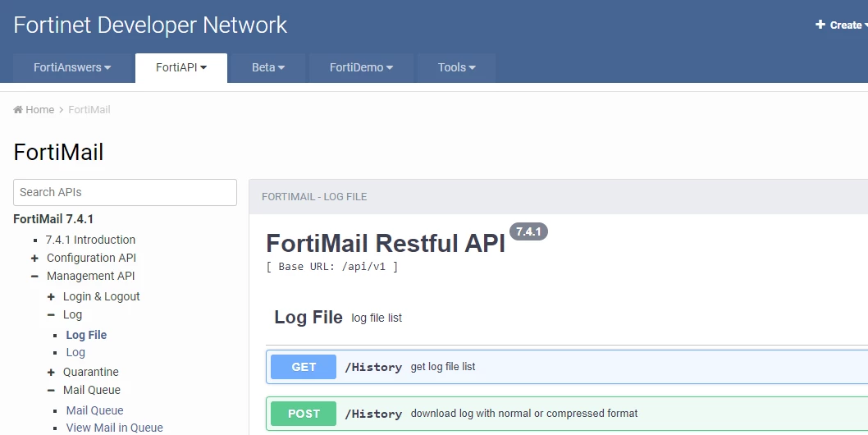This screenshot has height=435, width=868.
Task: Click the Base URL /api/v1 text
Action: [x=332, y=267]
